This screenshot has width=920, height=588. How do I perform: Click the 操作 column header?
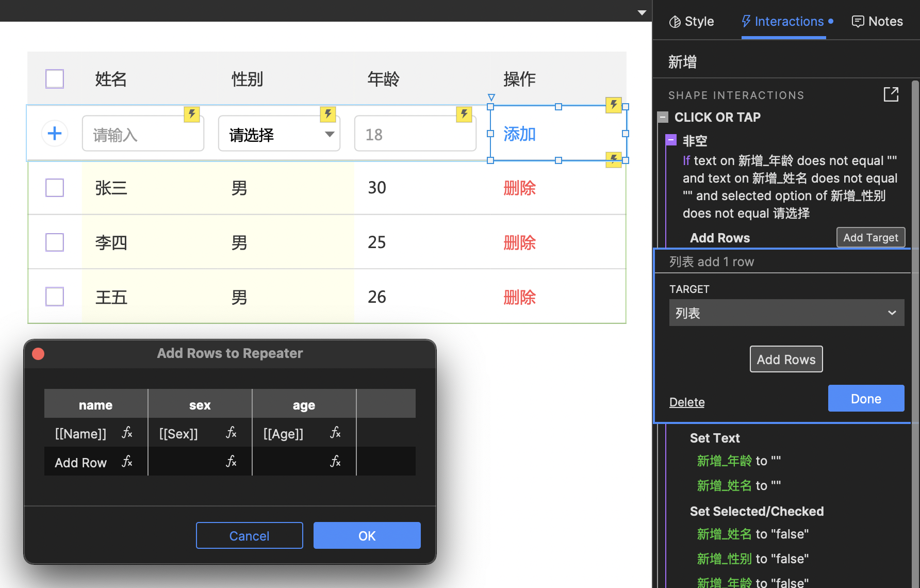(x=519, y=79)
